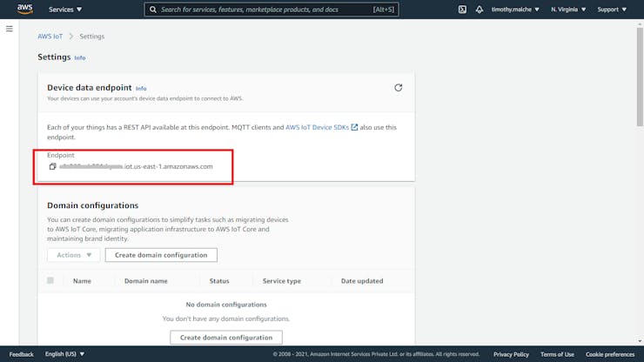Click Create domain configuration in empty table
The height and width of the screenshot is (362, 644).
pos(226,338)
